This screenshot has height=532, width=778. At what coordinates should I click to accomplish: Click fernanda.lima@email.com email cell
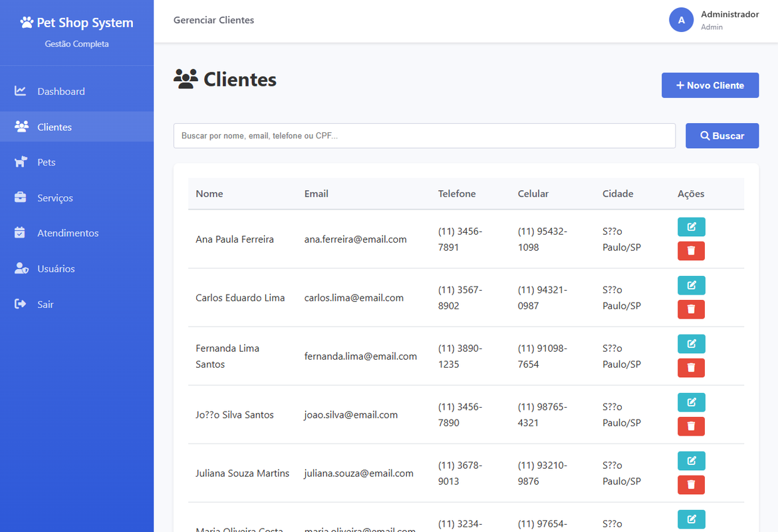pos(360,356)
